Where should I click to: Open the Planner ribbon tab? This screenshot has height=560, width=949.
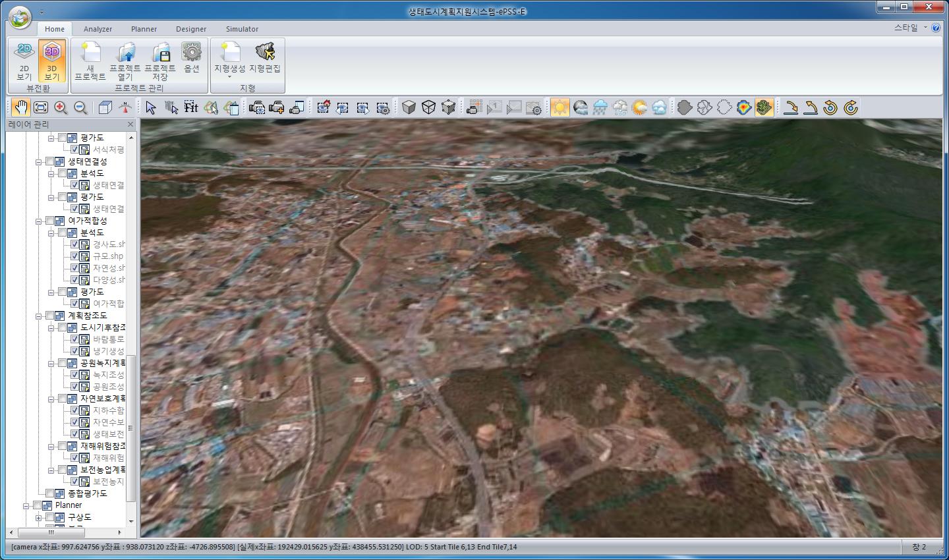[144, 29]
